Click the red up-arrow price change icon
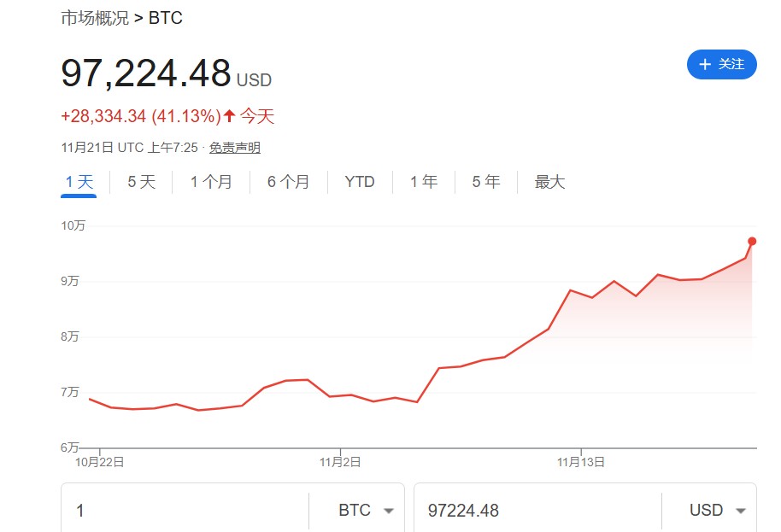Image resolution: width=781 pixels, height=532 pixels. (x=229, y=116)
